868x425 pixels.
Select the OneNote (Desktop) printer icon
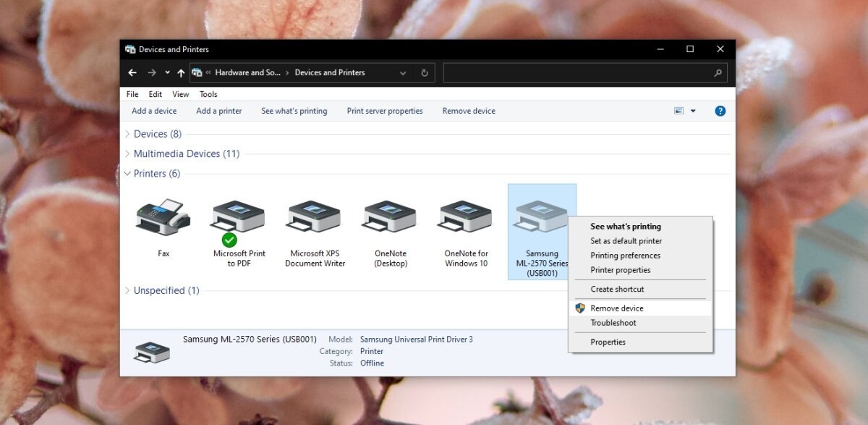coord(391,219)
